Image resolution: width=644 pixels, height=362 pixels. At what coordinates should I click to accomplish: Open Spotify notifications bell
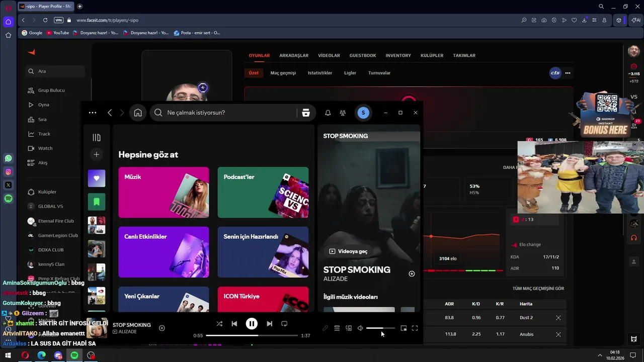pyautogui.click(x=328, y=113)
